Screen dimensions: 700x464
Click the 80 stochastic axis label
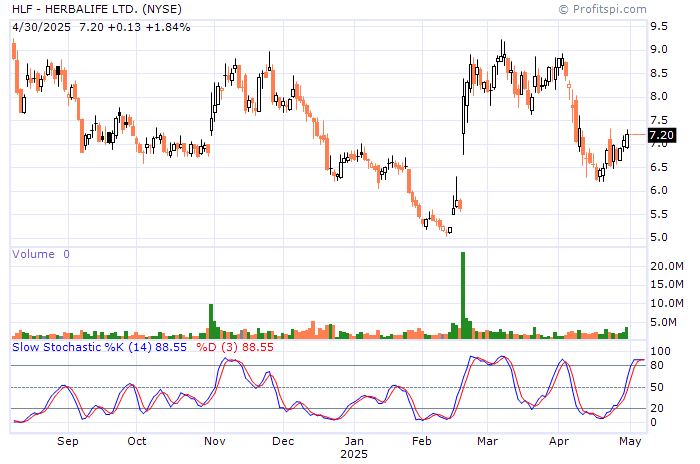(x=657, y=365)
